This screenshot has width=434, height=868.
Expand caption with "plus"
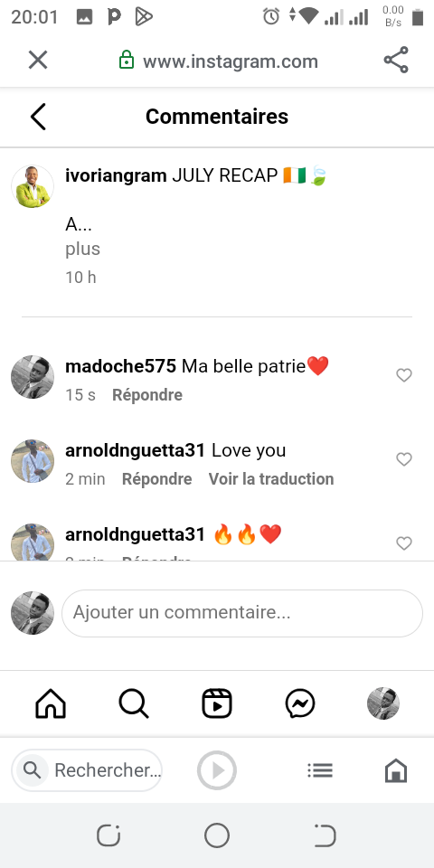(82, 249)
